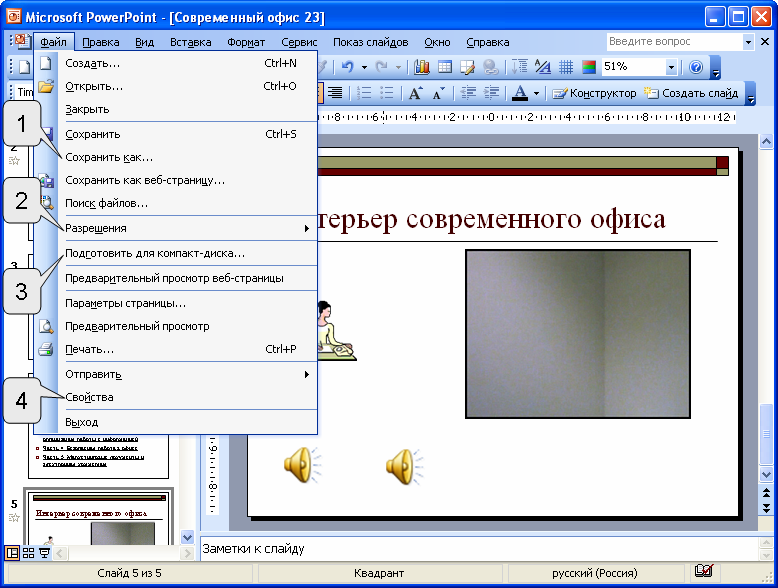Click the Undo arrow icon
This screenshot has height=588, width=778.
coord(347,66)
